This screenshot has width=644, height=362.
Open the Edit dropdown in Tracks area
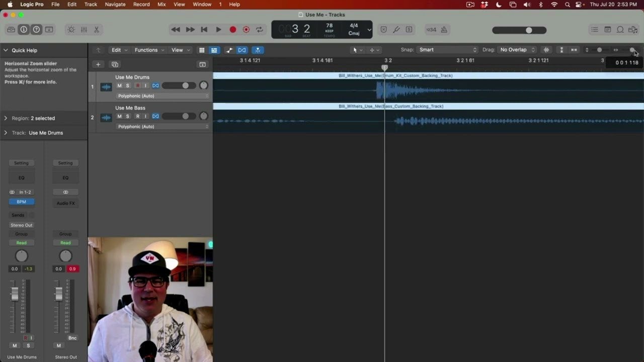tap(119, 50)
